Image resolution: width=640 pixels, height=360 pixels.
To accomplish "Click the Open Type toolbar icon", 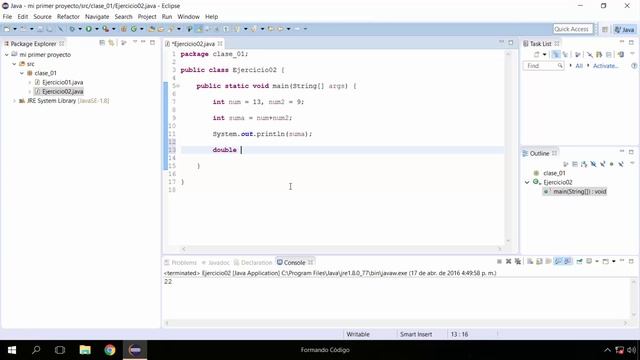I will point(151,29).
